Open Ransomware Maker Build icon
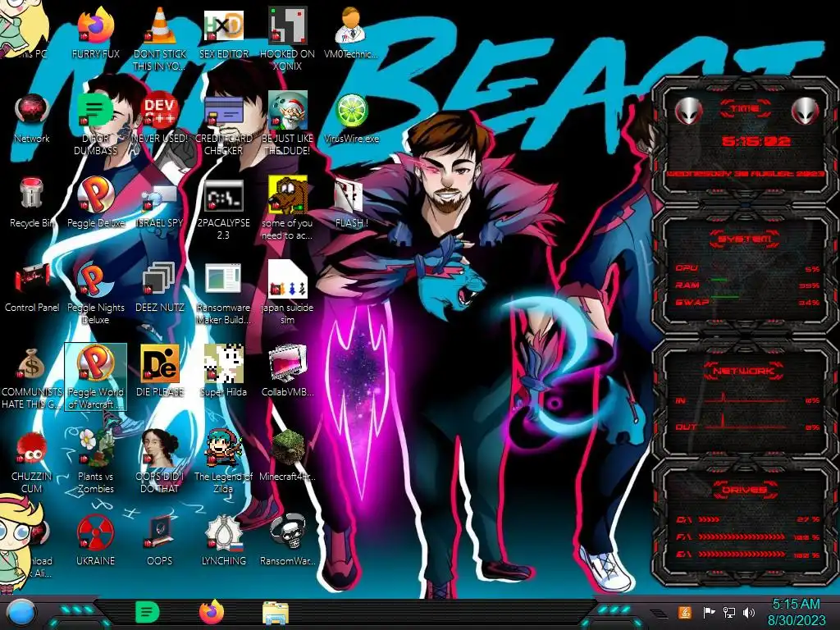The image size is (840, 630). (223, 280)
